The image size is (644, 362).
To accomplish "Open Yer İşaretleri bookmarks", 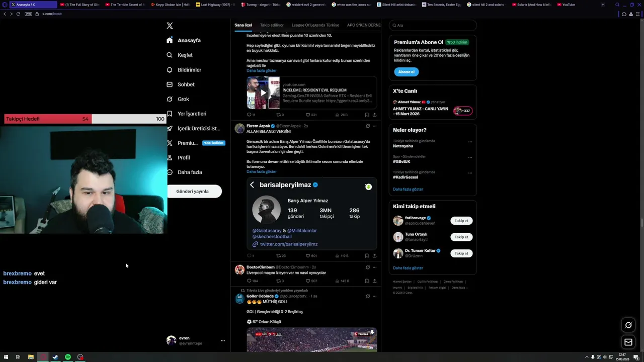I will (x=187, y=114).
